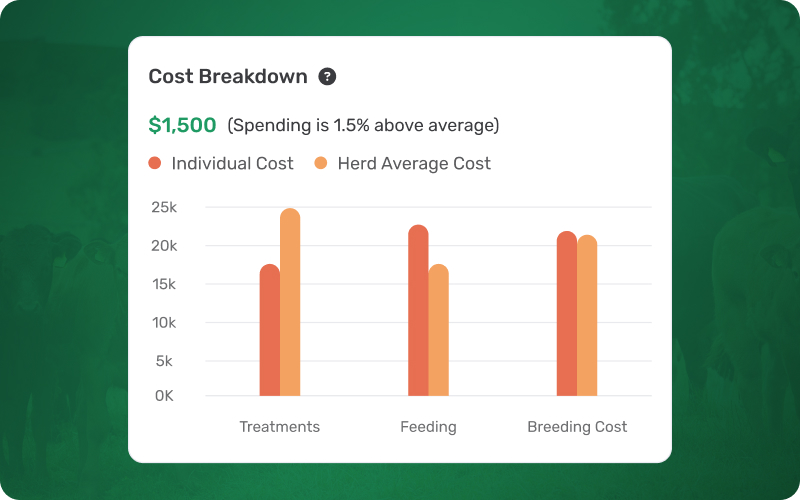Toggle the Herd Average Cost legend label
800x500 pixels.
pos(414,163)
